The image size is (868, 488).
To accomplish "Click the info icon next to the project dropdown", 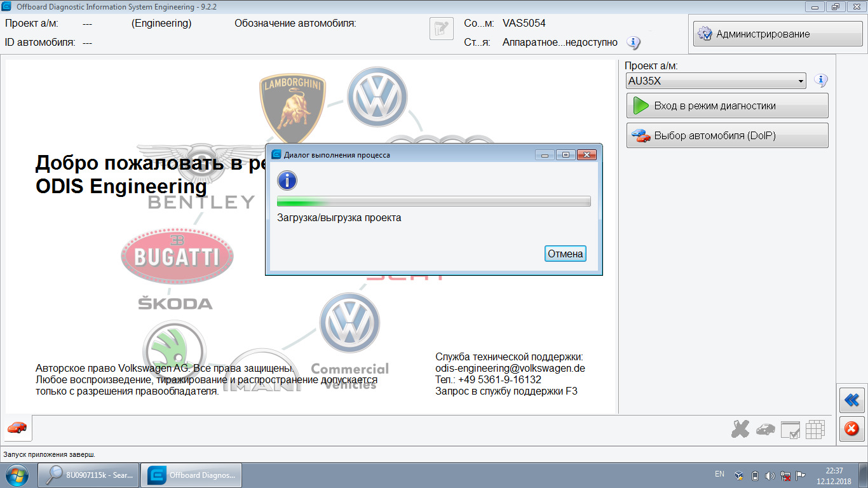I will 821,81.
